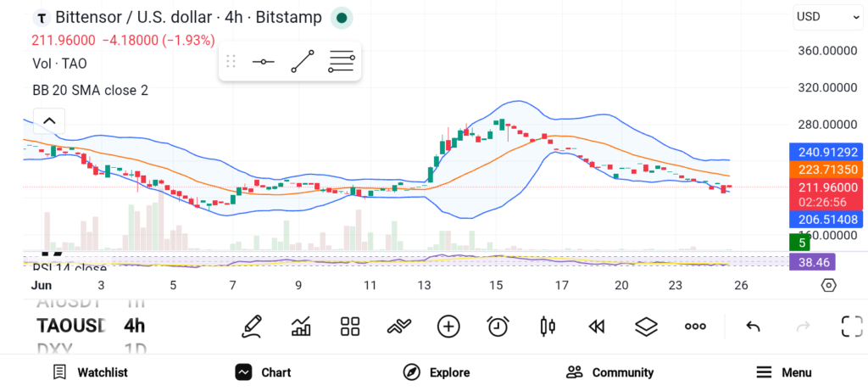Click the 38.46 RSI value label
Viewport: 868px width, 391px height.
813,262
